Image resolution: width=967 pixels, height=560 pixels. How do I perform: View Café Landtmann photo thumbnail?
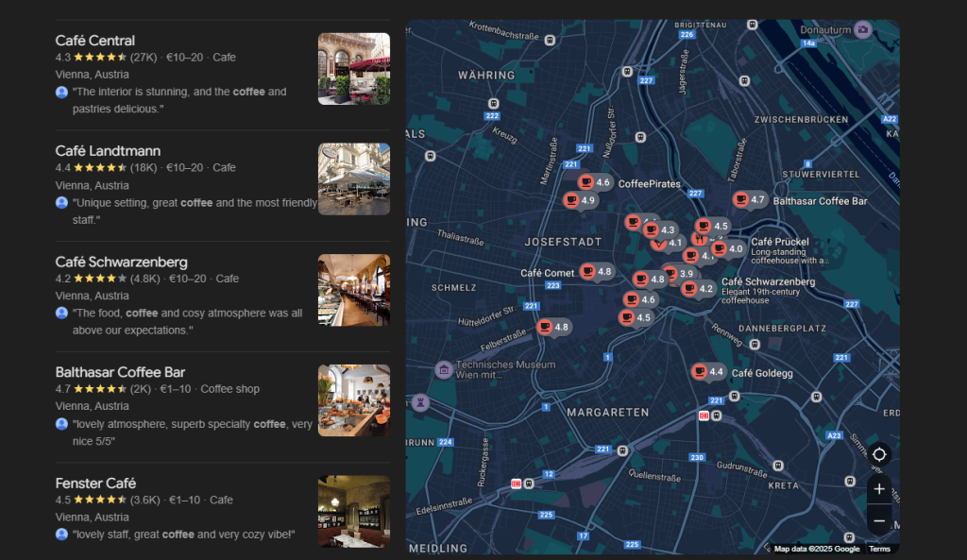[354, 179]
